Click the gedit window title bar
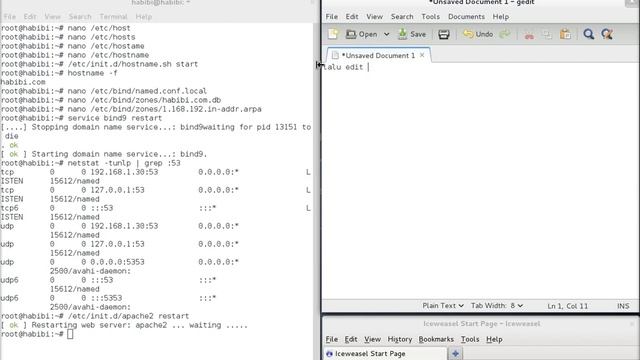This screenshot has height=360, width=640. click(x=481, y=3)
